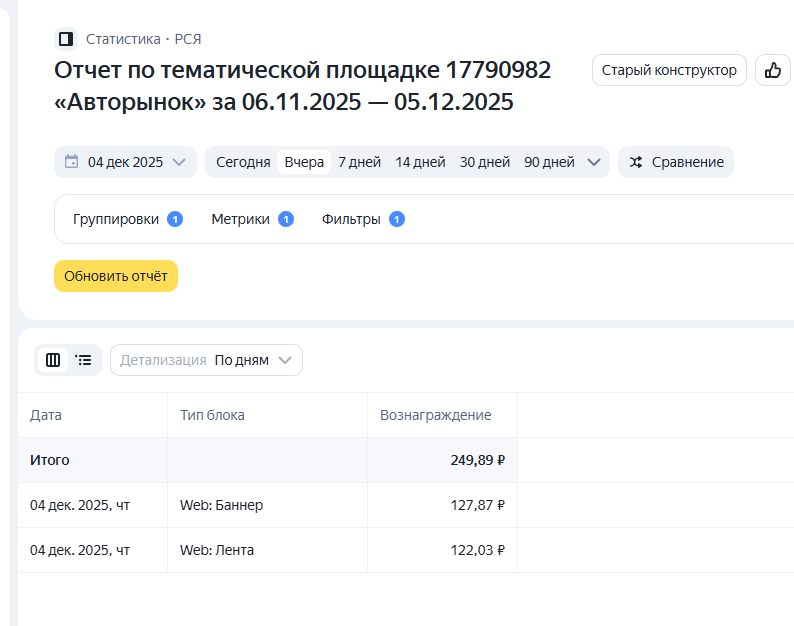Click the thumbs-up feedback icon
Screen dimensions: 794x626
pos(772,70)
